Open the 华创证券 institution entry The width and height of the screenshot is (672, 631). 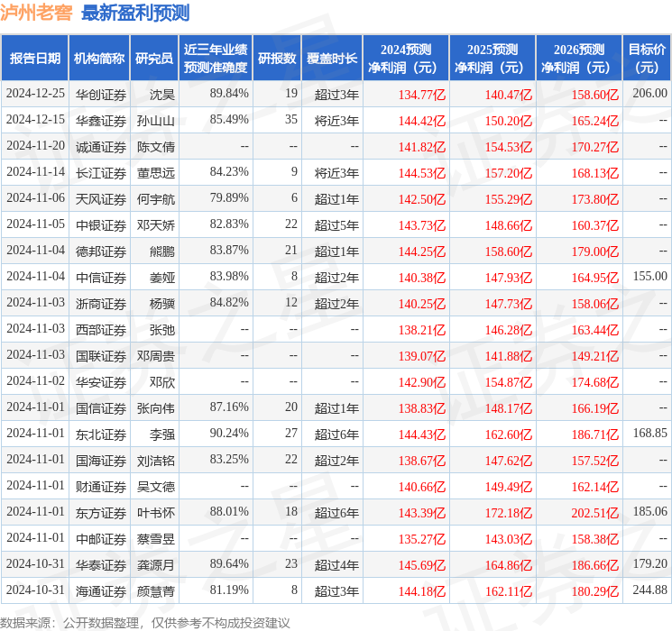(x=101, y=94)
